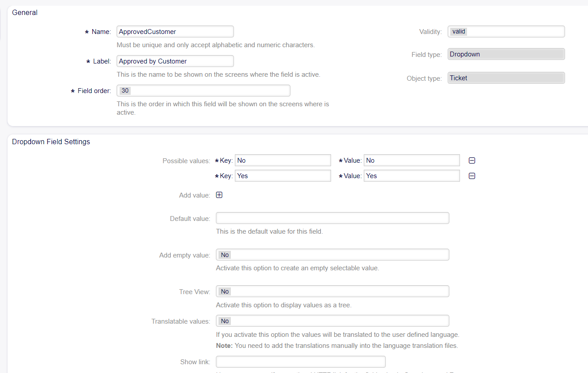Remove the 'Yes' possible value row
The height and width of the screenshot is (373, 588).
pos(471,176)
